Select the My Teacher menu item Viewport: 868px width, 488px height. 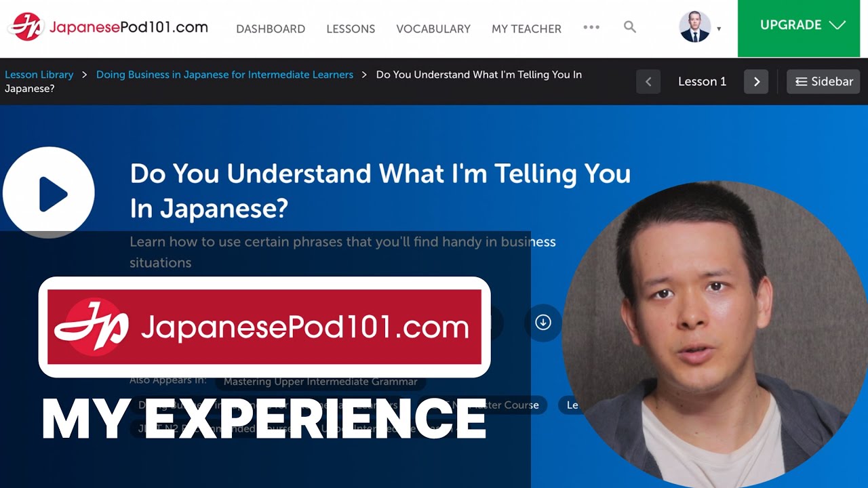tap(526, 28)
